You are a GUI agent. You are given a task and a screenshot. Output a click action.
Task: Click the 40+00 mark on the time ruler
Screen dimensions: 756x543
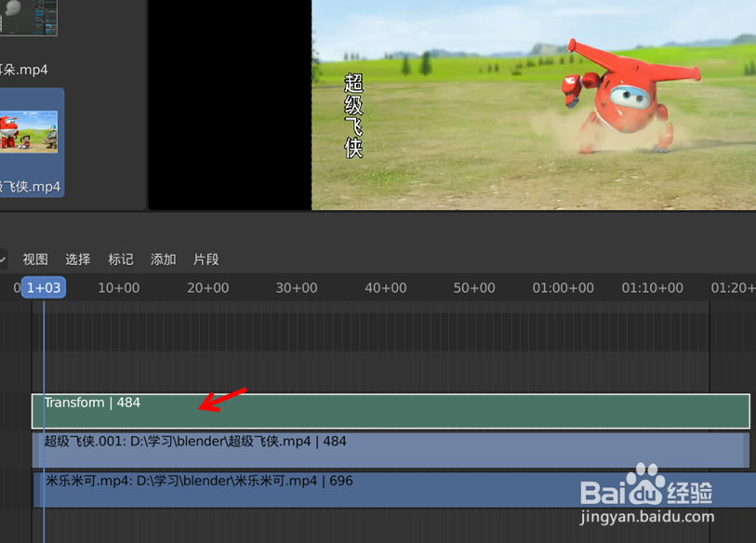pos(386,288)
